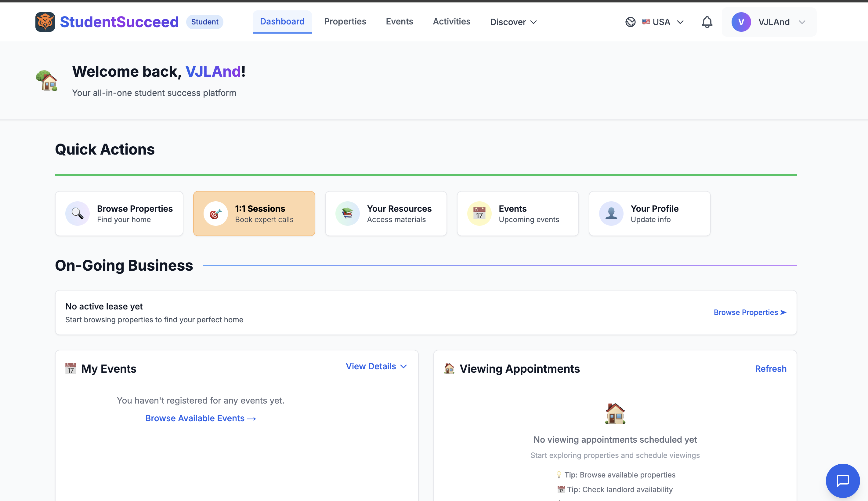This screenshot has width=868, height=501.
Task: Click the magnifying glass Browse Properties icon
Action: coord(77,213)
